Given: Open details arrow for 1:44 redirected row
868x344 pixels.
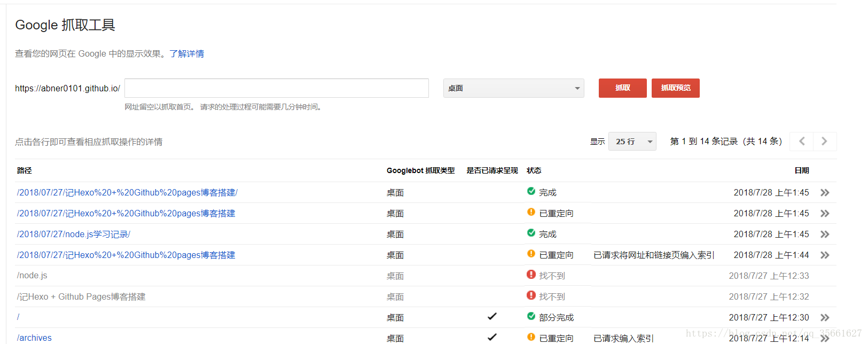Looking at the screenshot, I should pos(825,255).
